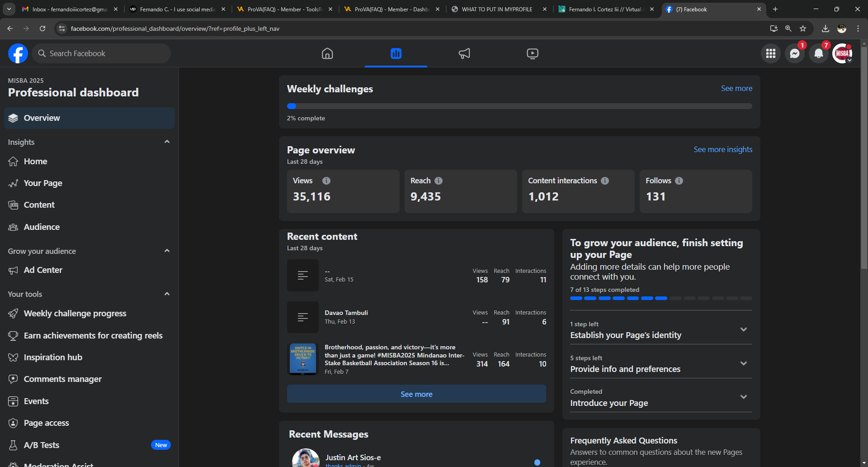Open Chrome downloads icon
This screenshot has width=868, height=467.
(x=826, y=29)
